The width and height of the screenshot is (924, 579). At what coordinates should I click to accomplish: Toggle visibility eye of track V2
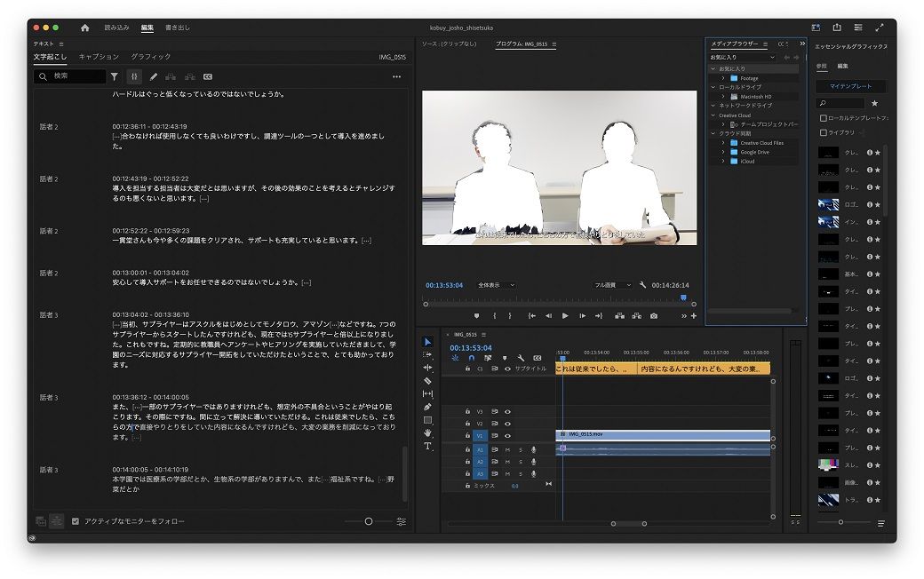click(507, 424)
